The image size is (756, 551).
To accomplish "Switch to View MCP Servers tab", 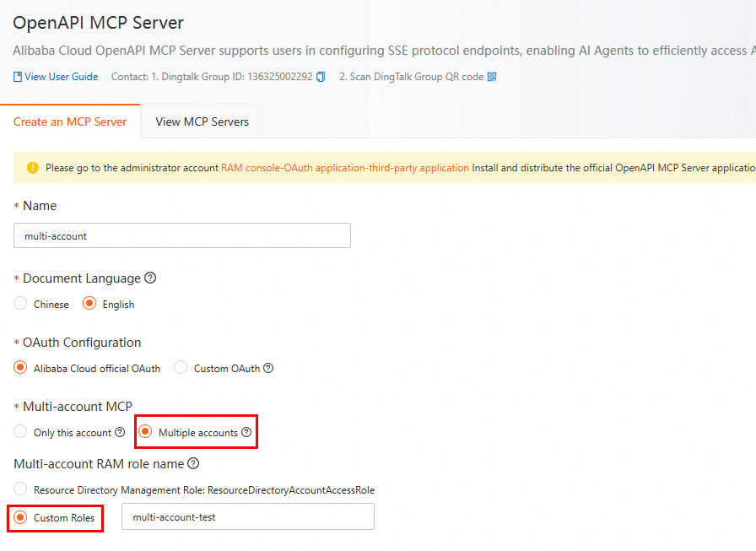I will [x=202, y=122].
